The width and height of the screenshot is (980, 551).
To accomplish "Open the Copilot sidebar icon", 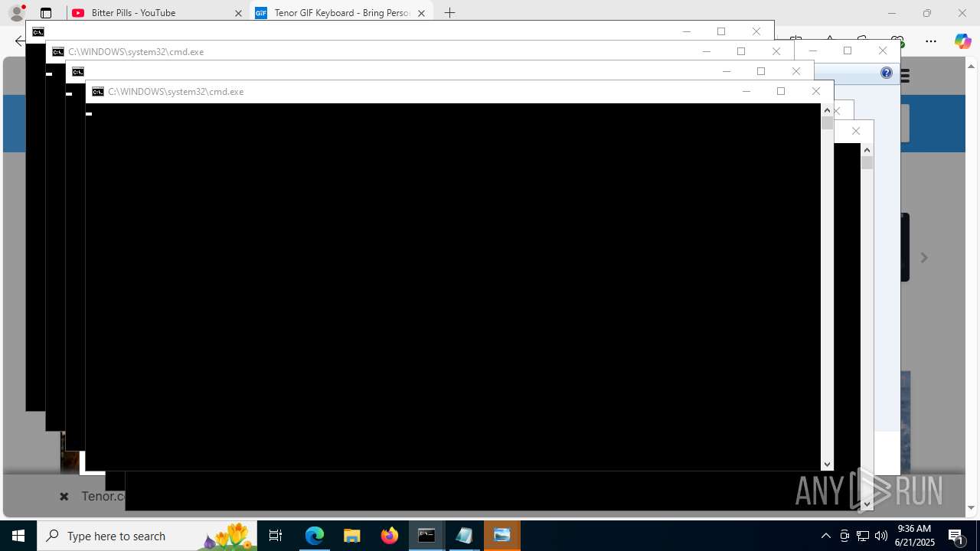I will tap(962, 41).
